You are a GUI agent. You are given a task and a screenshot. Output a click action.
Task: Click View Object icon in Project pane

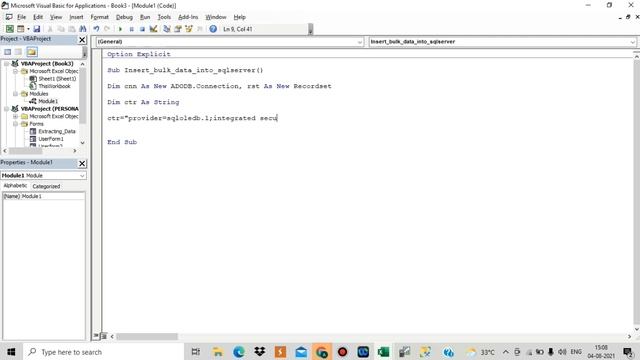[x=18, y=52]
